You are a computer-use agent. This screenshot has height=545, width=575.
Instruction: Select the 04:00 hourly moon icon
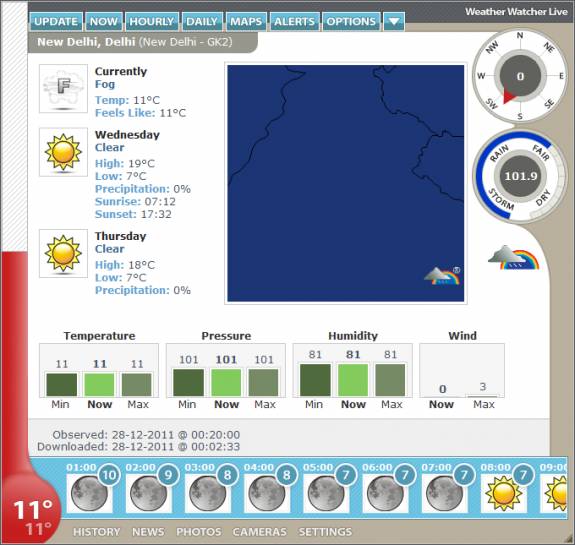point(267,493)
